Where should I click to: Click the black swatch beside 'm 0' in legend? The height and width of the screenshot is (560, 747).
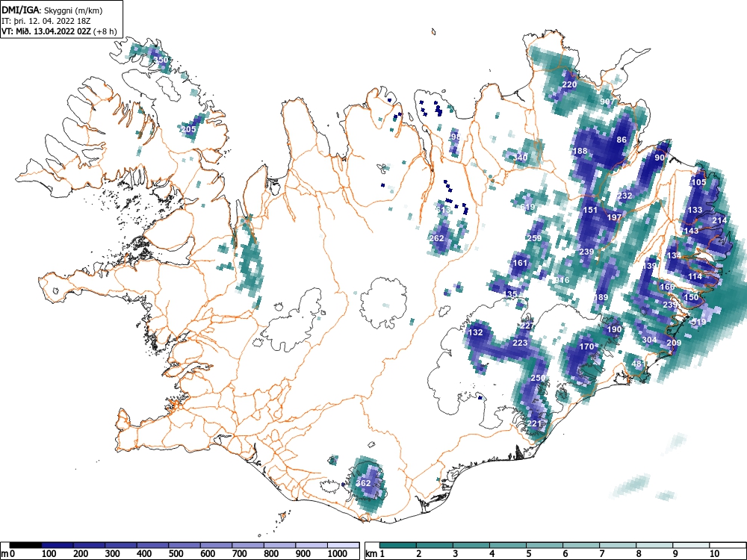(x=25, y=545)
